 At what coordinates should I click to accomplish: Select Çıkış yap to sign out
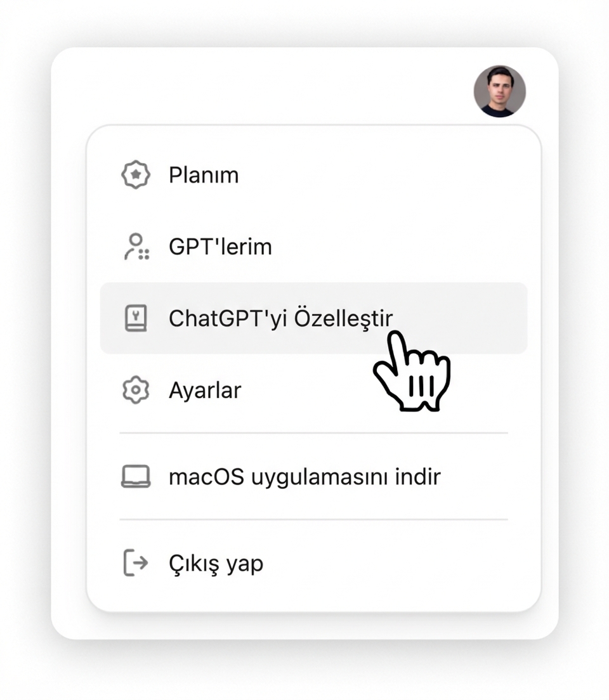tap(216, 562)
